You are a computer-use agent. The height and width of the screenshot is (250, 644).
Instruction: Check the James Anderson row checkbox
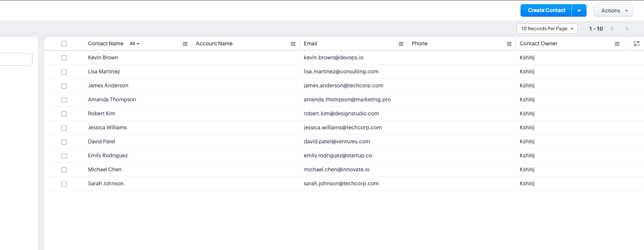(64, 86)
